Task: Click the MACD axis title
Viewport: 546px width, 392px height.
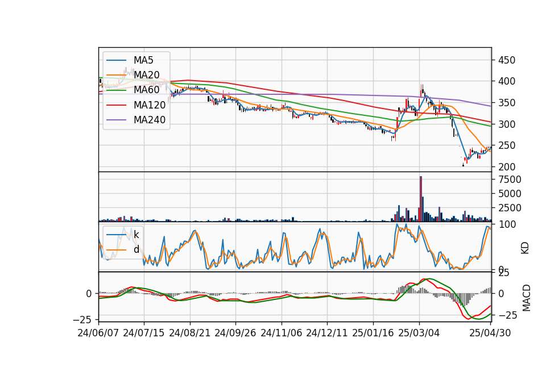Action: [526, 298]
